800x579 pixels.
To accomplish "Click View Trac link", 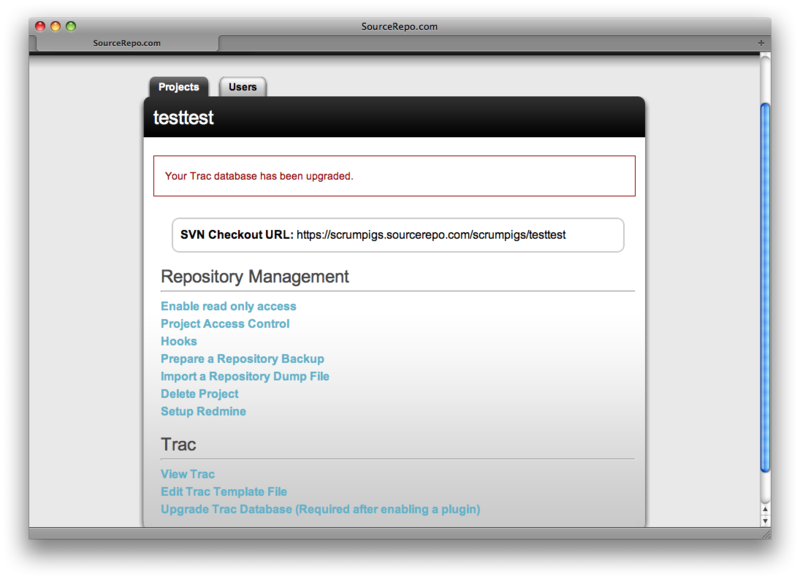I will point(187,474).
